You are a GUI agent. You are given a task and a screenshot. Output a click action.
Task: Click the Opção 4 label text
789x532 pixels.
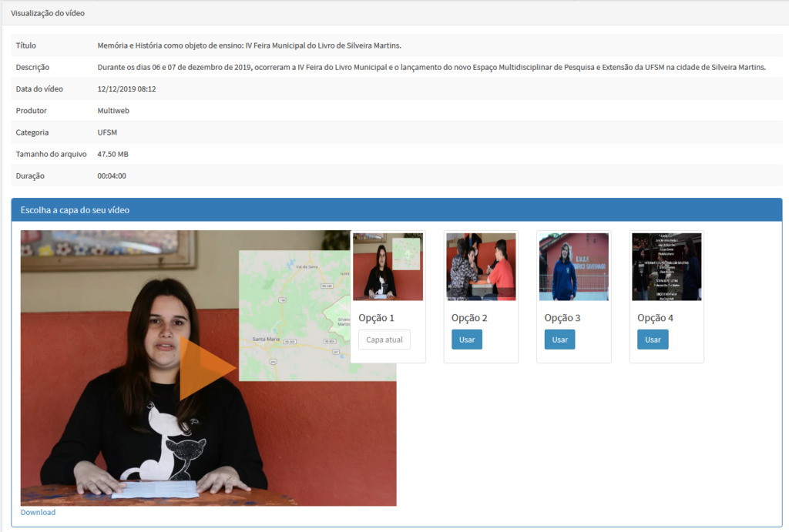[x=655, y=318]
